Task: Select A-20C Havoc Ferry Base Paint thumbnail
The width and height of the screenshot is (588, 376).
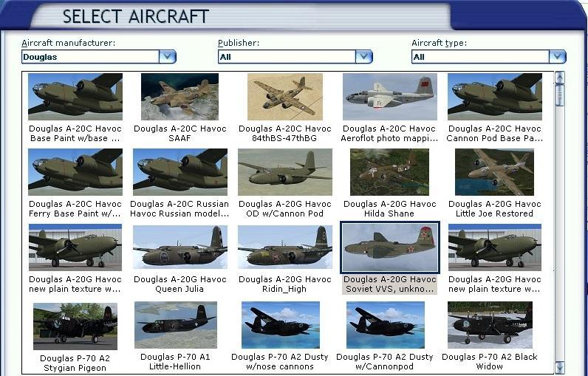Action: [75, 172]
